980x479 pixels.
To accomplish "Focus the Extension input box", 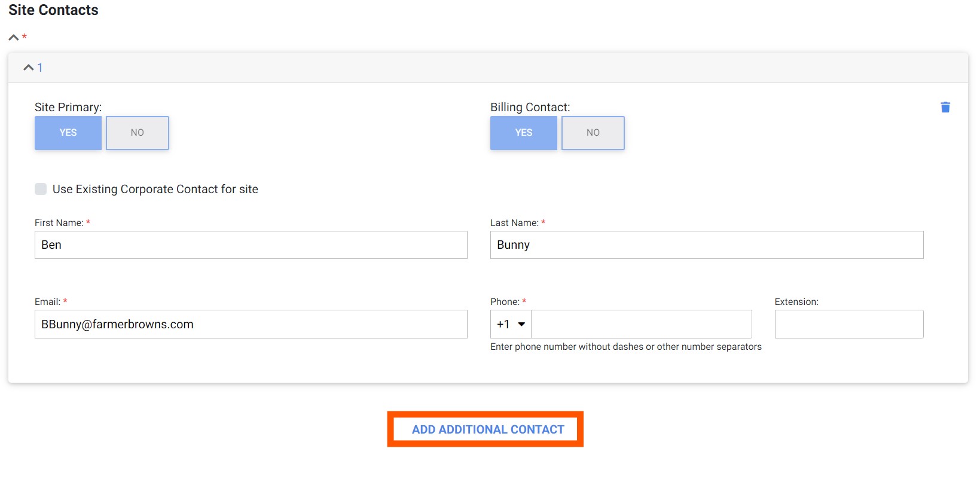I will [848, 324].
